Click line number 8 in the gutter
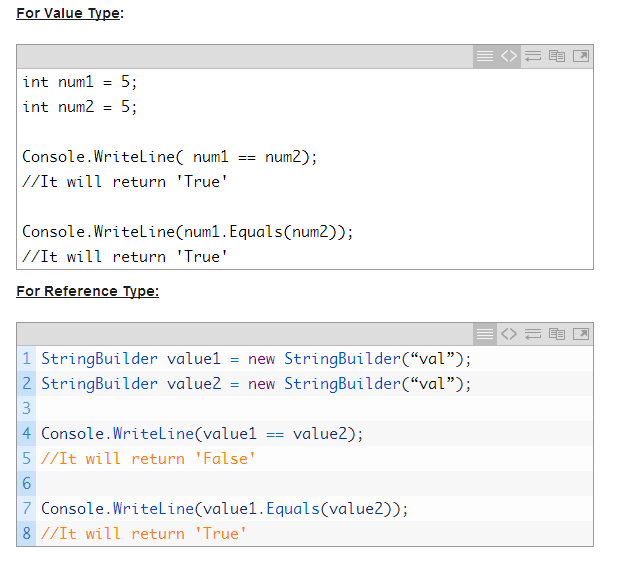 pyautogui.click(x=27, y=534)
